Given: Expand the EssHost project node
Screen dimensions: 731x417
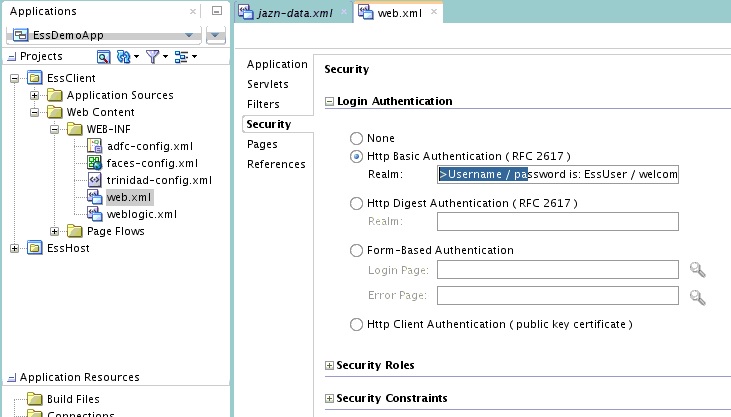Looking at the screenshot, I should 14,249.
